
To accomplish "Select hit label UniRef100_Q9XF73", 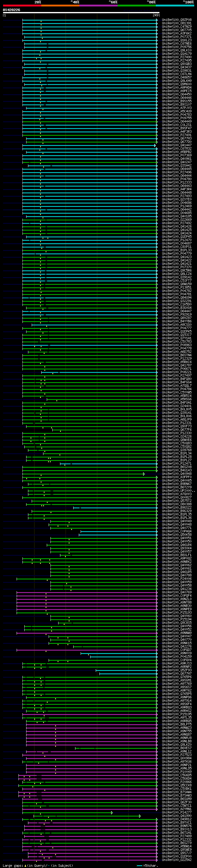I will [177, 426].
